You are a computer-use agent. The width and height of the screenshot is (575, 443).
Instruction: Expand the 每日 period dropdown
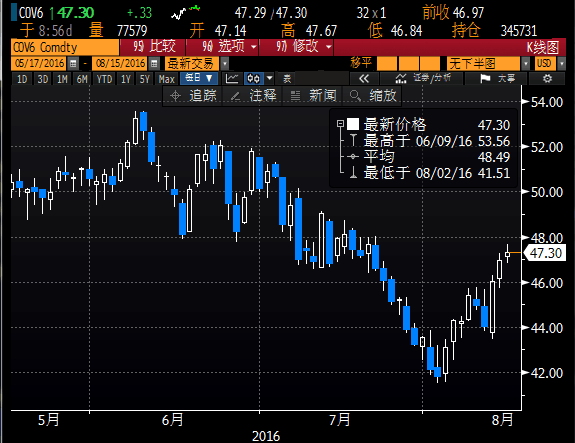199,78
